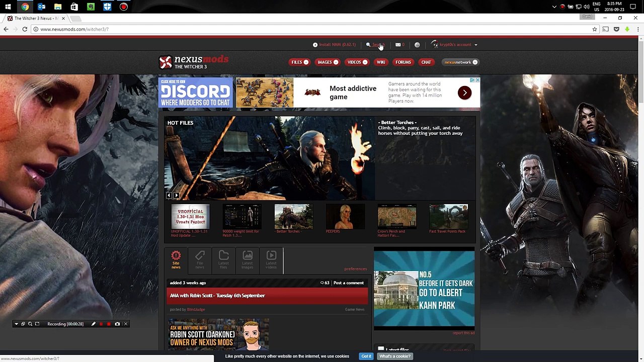Image resolution: width=644 pixels, height=362 pixels.
Task: Click the Better Torches hot file image
Action: click(x=270, y=158)
